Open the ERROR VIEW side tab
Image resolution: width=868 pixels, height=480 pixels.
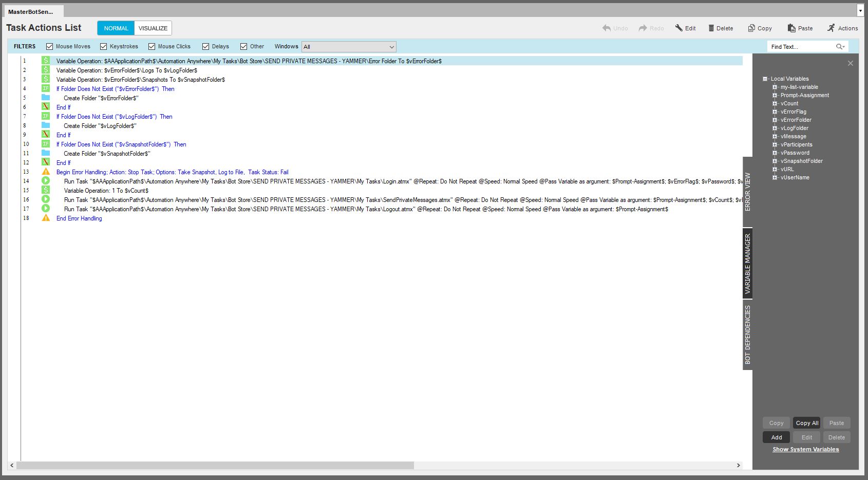[747, 191]
